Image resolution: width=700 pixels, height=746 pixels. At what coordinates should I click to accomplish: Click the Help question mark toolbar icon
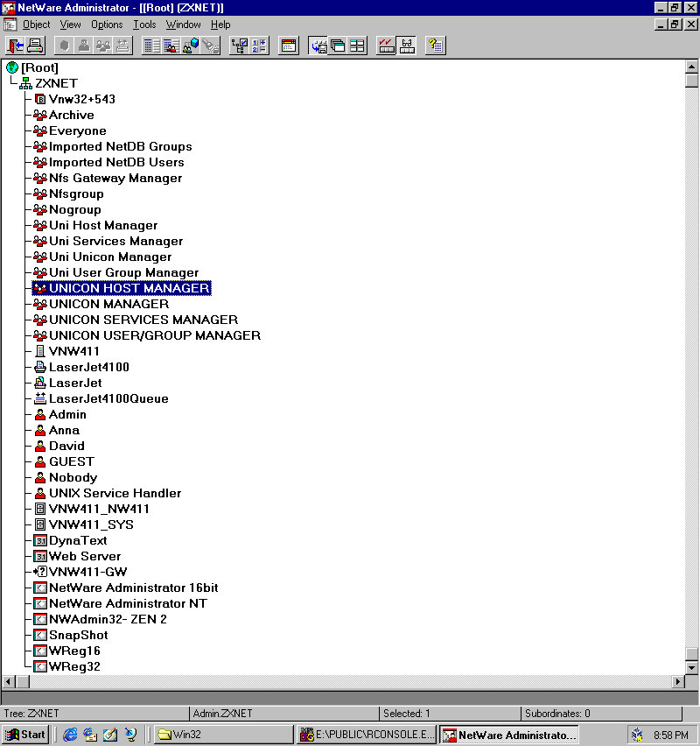[x=436, y=46]
